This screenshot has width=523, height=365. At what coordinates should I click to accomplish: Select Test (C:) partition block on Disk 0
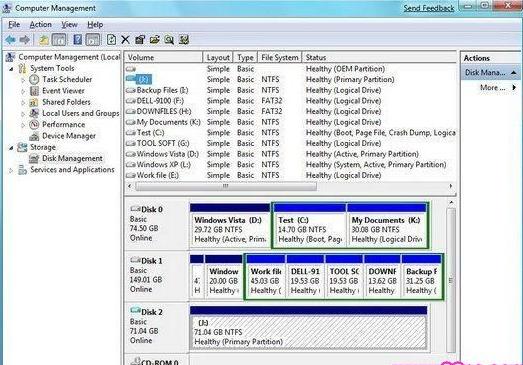click(310, 226)
